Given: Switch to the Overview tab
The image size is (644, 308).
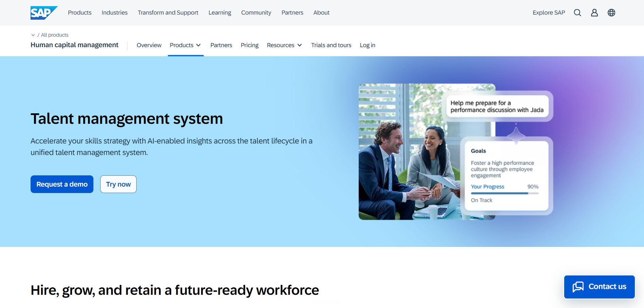Looking at the screenshot, I should pyautogui.click(x=149, y=45).
